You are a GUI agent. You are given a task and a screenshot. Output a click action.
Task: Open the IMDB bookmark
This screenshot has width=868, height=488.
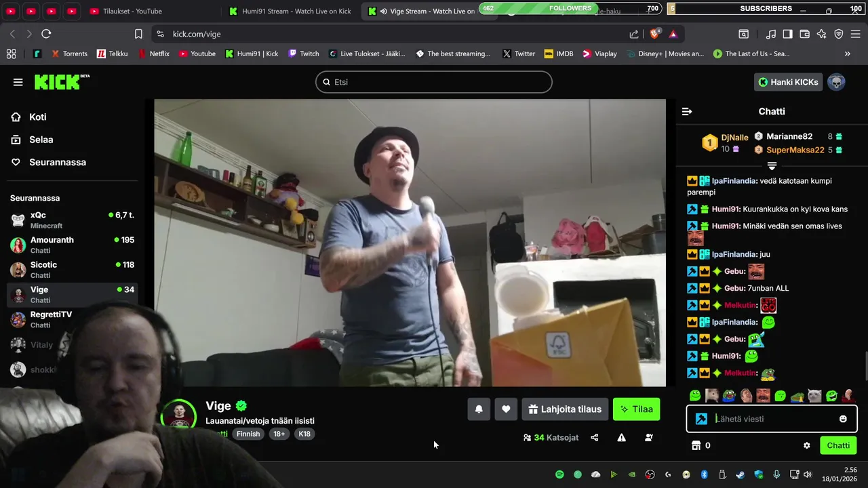coord(558,54)
